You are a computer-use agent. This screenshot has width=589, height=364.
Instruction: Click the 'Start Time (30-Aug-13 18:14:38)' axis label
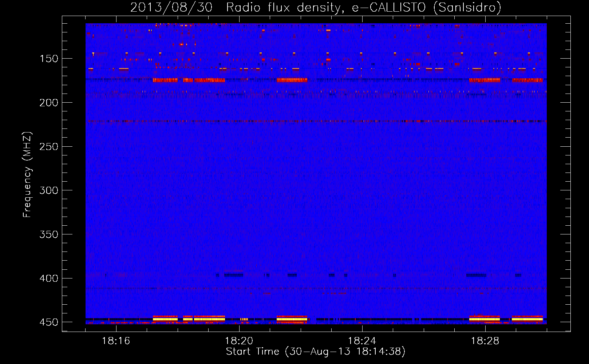(x=316, y=352)
